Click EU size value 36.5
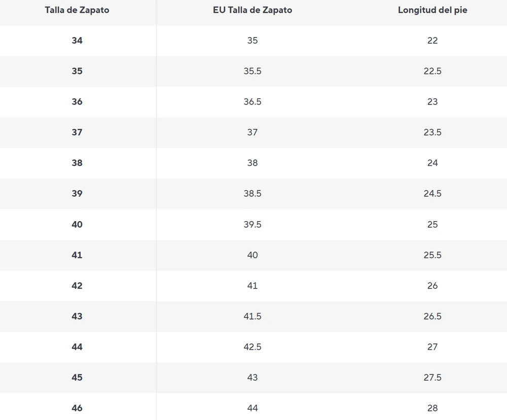 click(x=252, y=101)
